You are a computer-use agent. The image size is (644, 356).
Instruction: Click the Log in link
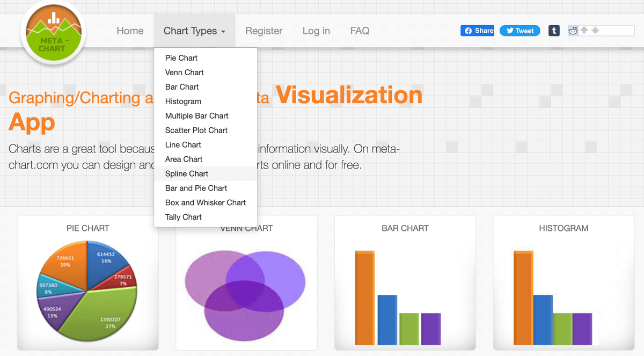point(316,31)
